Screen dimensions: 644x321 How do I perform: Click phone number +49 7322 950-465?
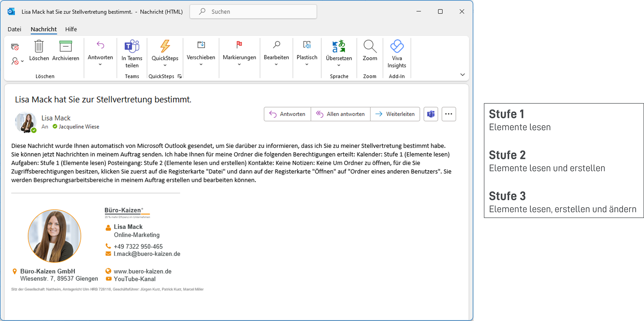coord(138,246)
